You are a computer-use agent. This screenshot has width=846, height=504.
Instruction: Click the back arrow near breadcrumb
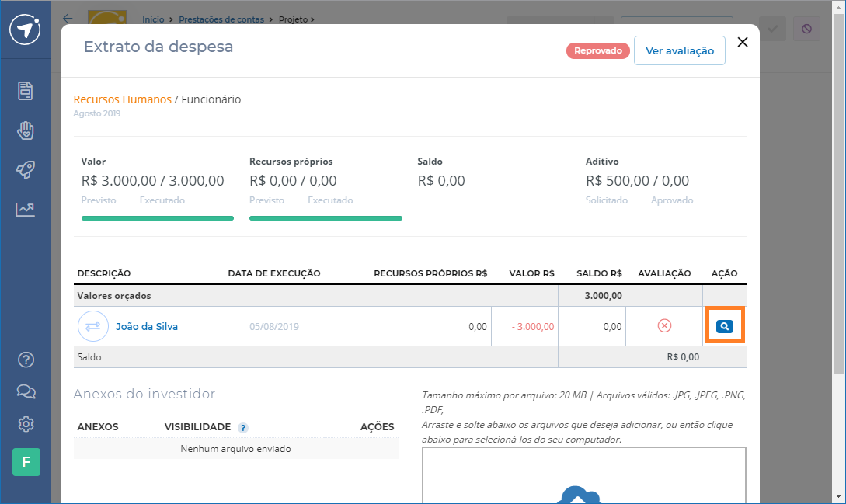(x=68, y=19)
